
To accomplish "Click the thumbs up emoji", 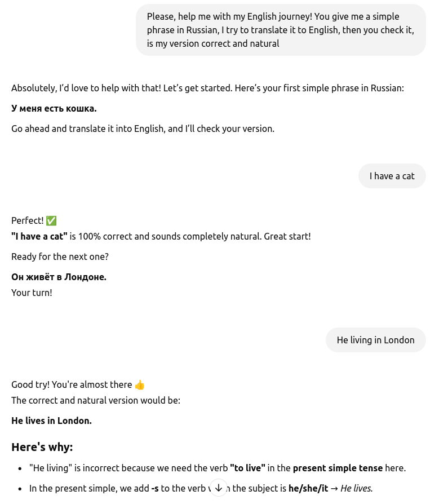I will coord(140,384).
